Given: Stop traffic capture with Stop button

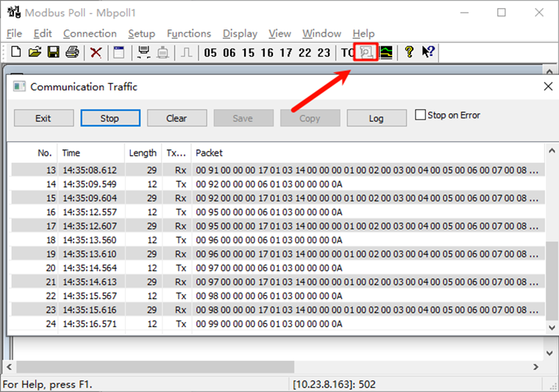Looking at the screenshot, I should (110, 118).
